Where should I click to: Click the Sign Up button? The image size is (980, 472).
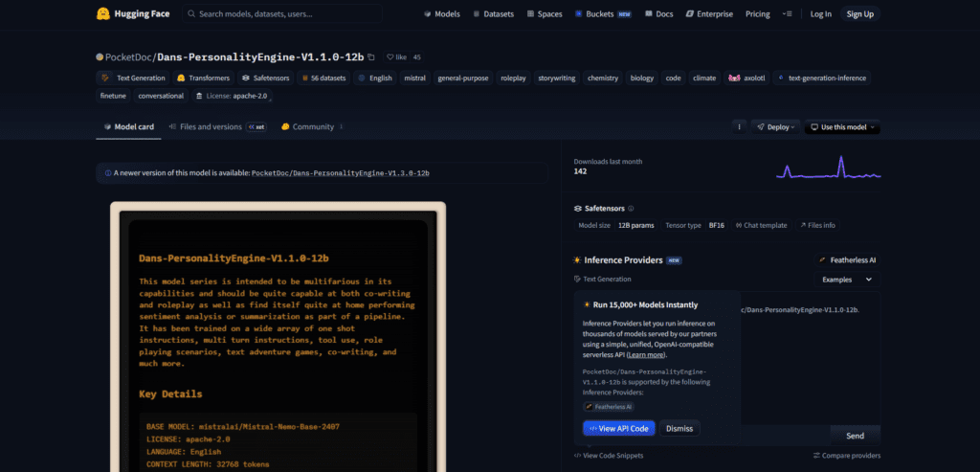(x=860, y=13)
